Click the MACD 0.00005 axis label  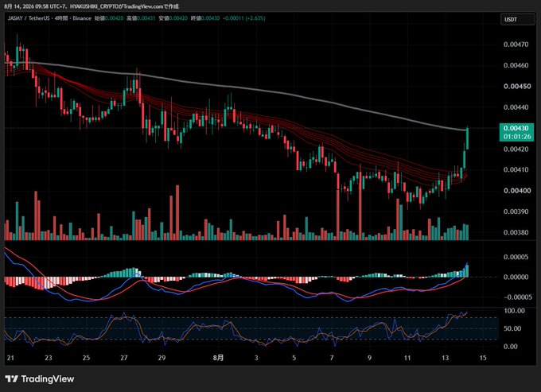coord(516,257)
